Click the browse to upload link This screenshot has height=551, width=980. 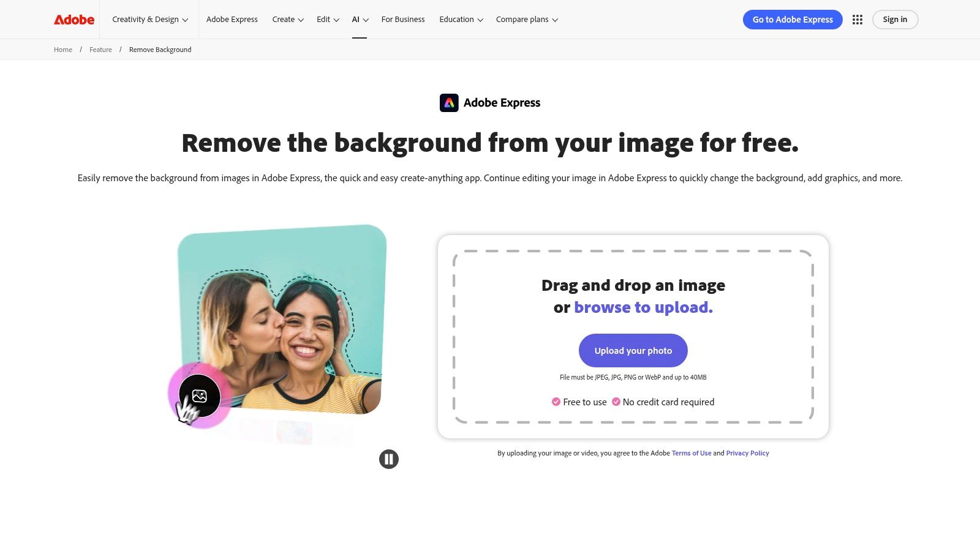coord(643,307)
